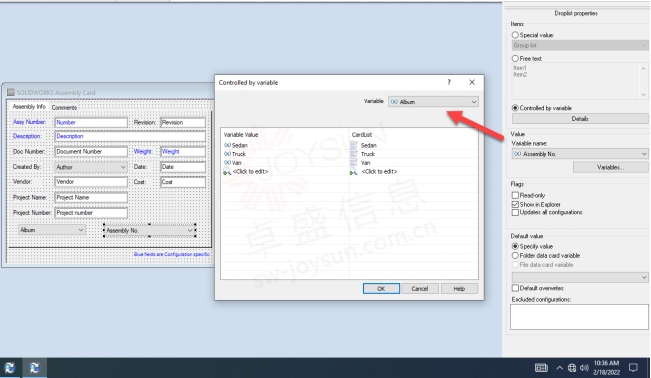Click to edit new CardList entry
This screenshot has height=378, width=651.
click(x=379, y=172)
